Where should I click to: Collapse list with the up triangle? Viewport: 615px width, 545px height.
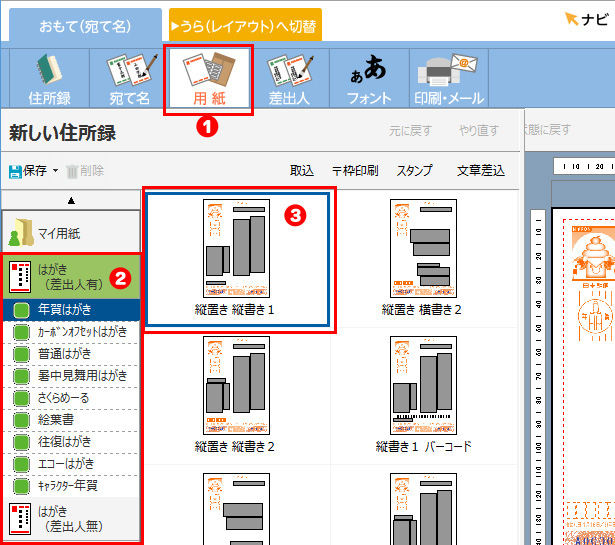click(x=71, y=200)
